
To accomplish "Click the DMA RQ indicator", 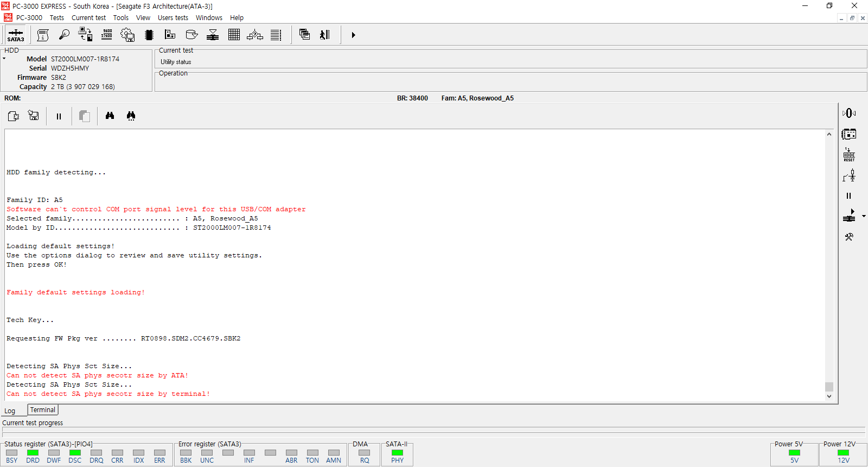I will pyautogui.click(x=365, y=453).
